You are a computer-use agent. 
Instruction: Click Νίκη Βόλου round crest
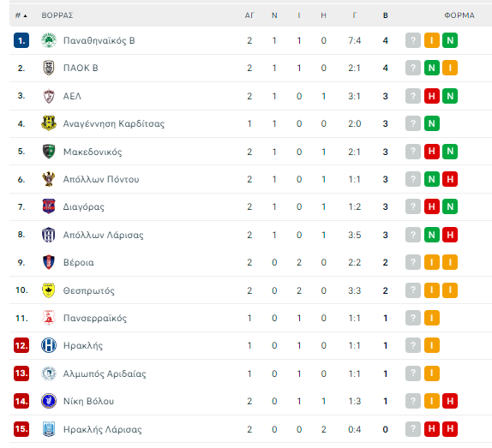coord(49,401)
